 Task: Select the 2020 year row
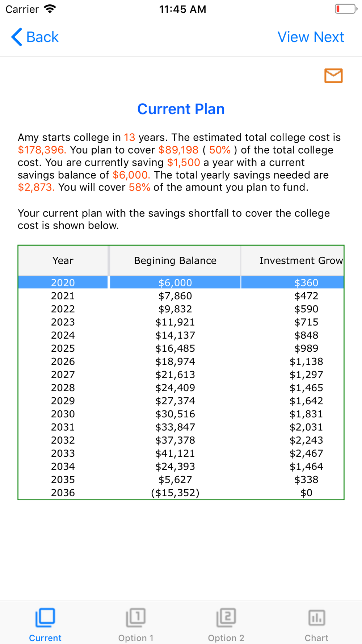181,283
